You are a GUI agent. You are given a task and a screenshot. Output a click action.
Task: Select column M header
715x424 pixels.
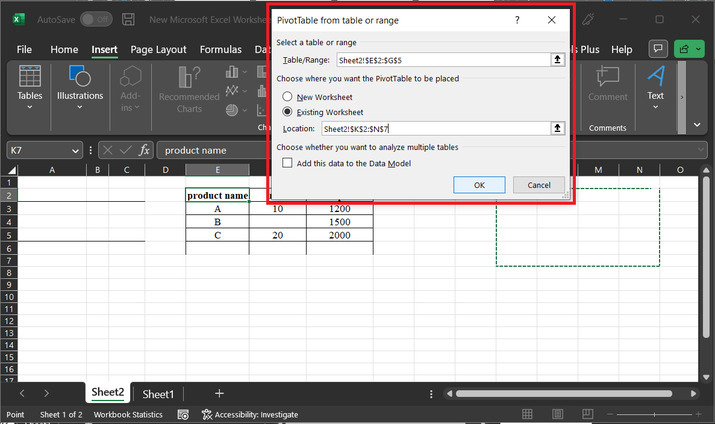pyautogui.click(x=598, y=170)
